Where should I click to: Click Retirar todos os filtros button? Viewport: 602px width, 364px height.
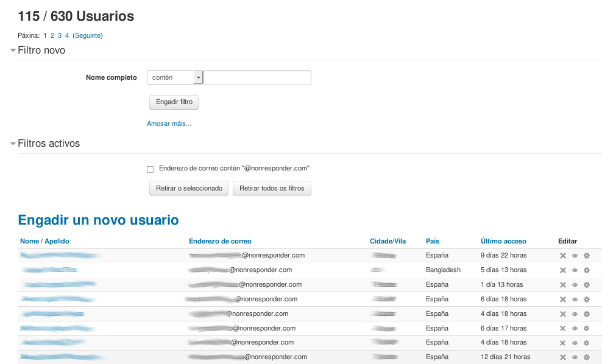tap(272, 189)
